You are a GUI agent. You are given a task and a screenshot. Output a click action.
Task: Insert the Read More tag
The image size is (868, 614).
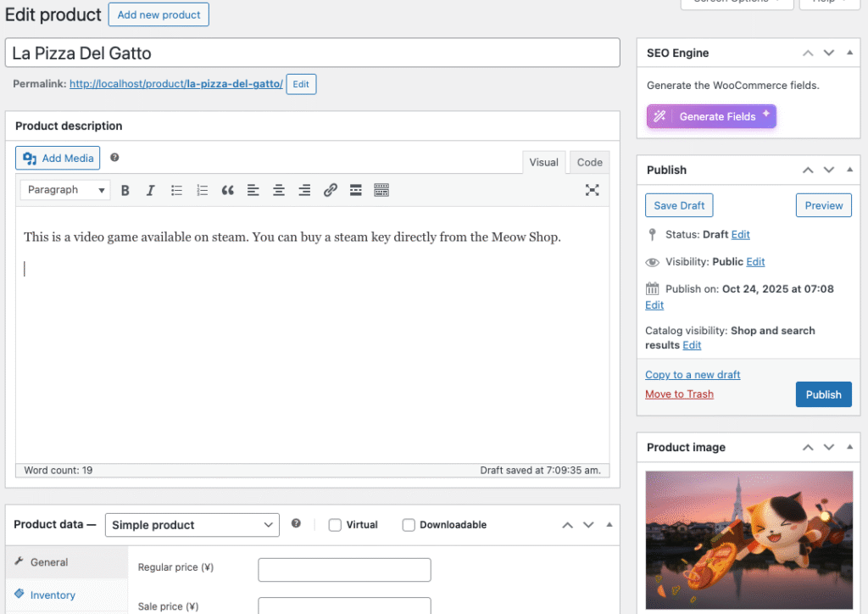[356, 190]
